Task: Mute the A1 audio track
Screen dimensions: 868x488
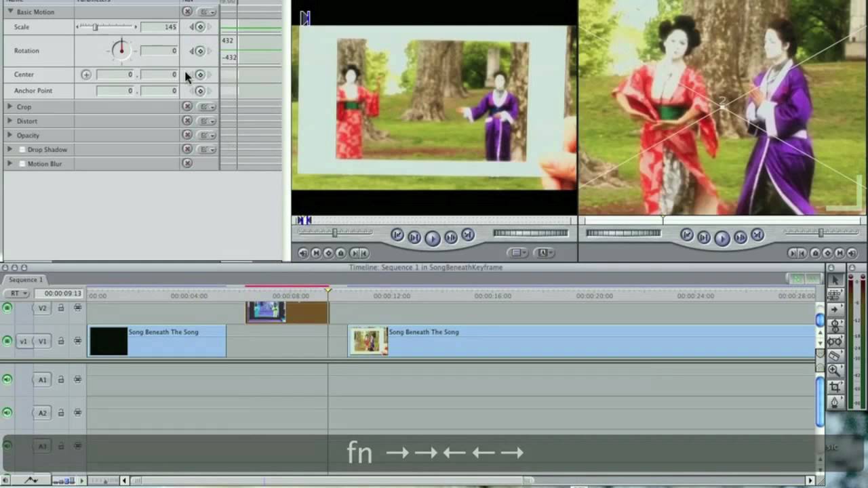Action: (x=7, y=380)
